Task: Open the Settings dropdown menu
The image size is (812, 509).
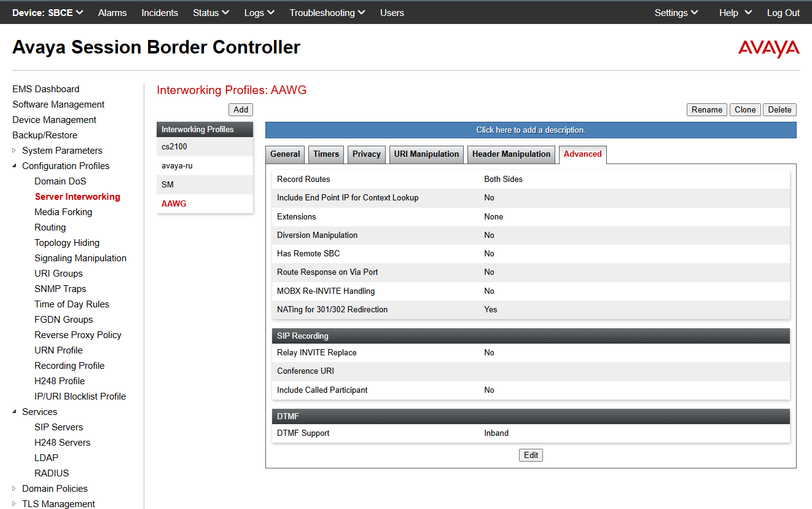Action: (x=676, y=12)
